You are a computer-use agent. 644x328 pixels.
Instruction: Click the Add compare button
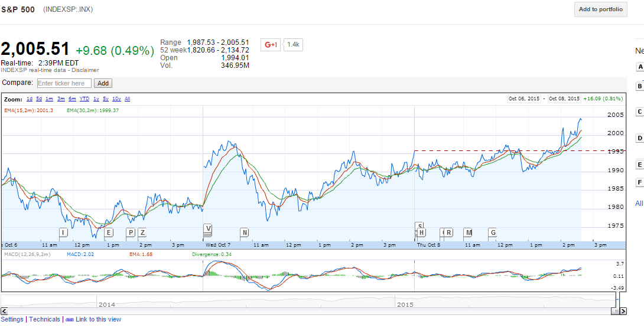tap(103, 84)
